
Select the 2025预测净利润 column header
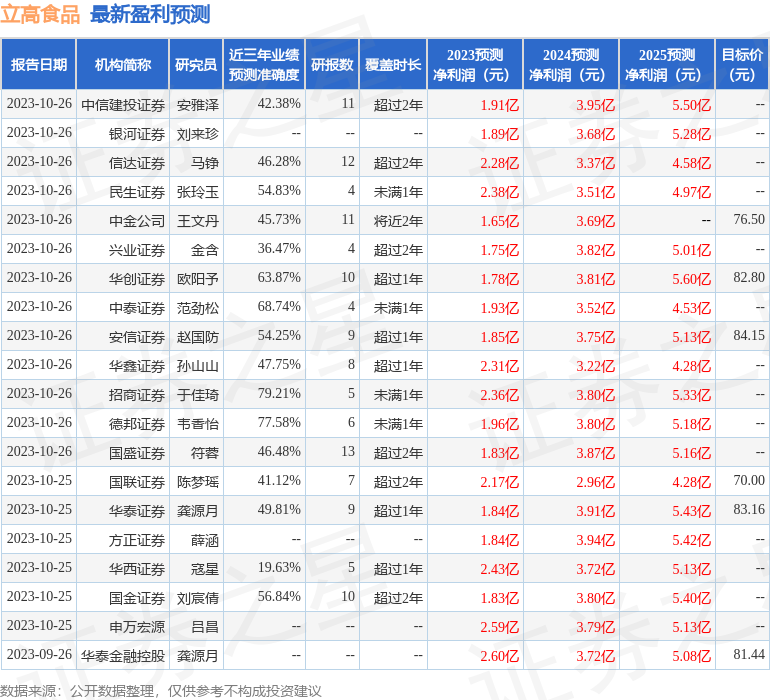[667, 64]
